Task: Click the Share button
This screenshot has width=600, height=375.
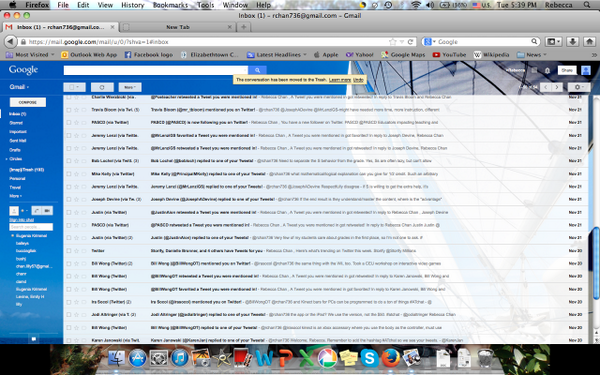Action: tap(567, 70)
